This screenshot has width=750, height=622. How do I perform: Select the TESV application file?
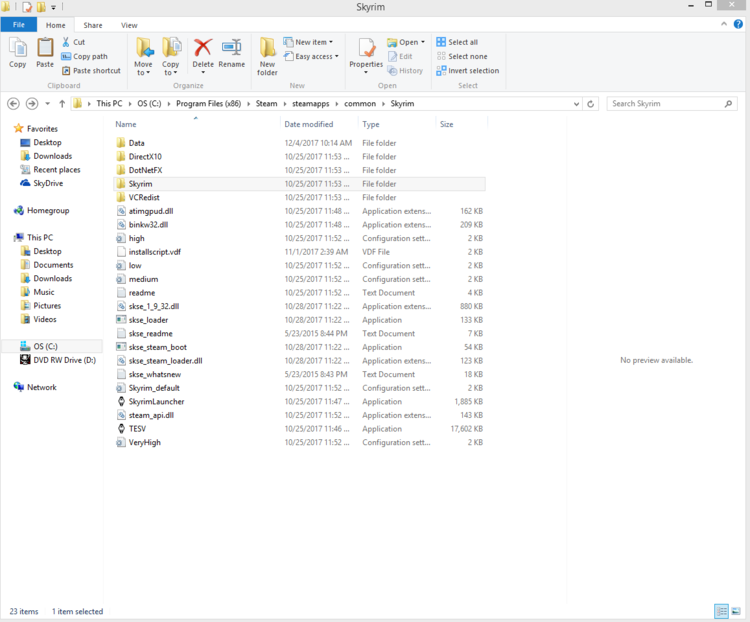(x=299, y=429)
